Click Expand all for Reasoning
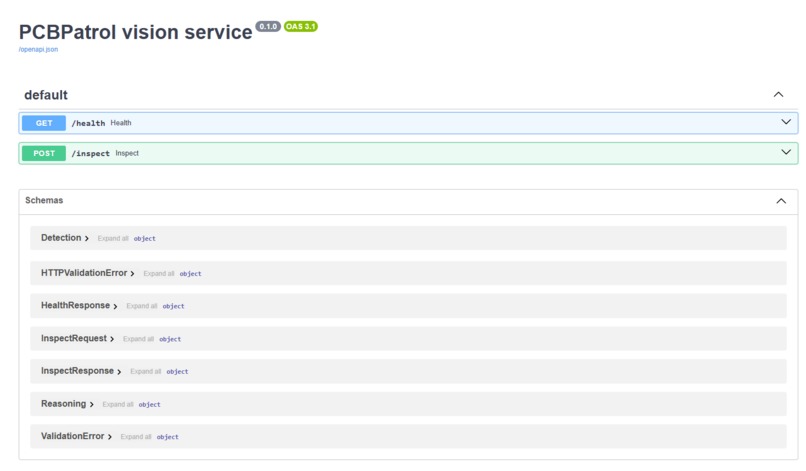Screen dimensions: 806x471 click(118, 404)
